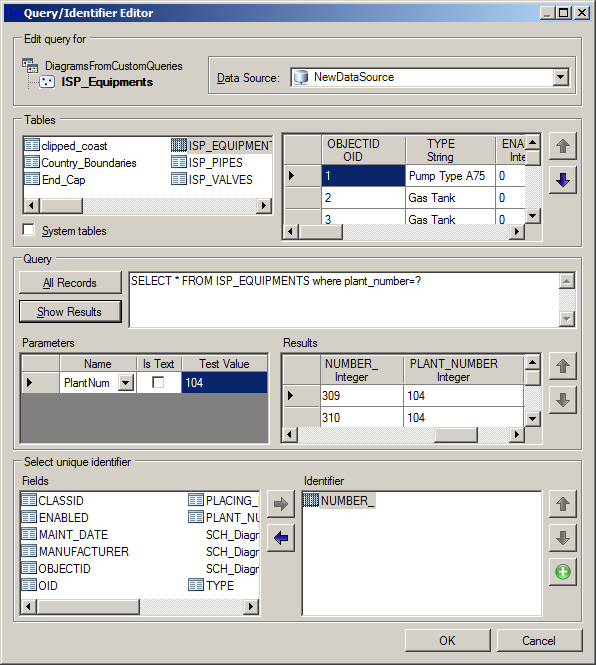Select PLACING_ field

coord(224,500)
